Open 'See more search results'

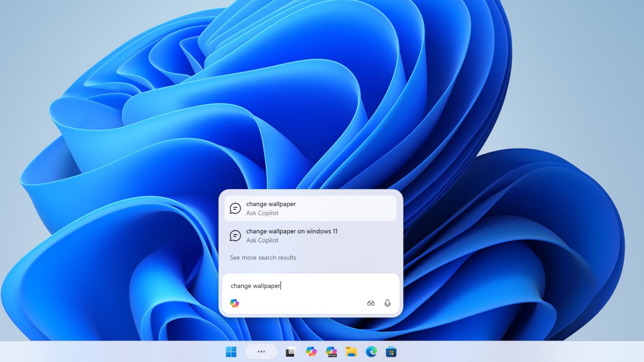(x=263, y=257)
